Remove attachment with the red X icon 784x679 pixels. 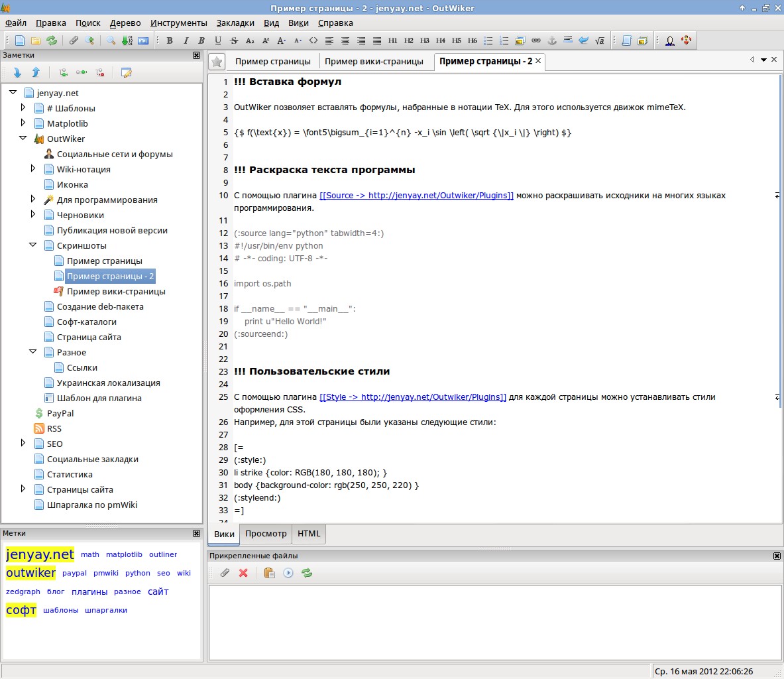click(x=243, y=573)
